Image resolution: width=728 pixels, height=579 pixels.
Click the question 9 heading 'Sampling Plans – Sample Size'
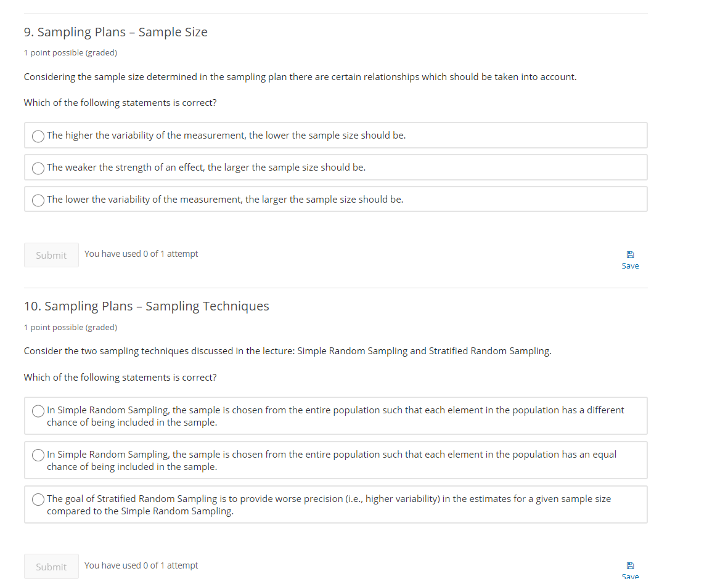tap(115, 32)
